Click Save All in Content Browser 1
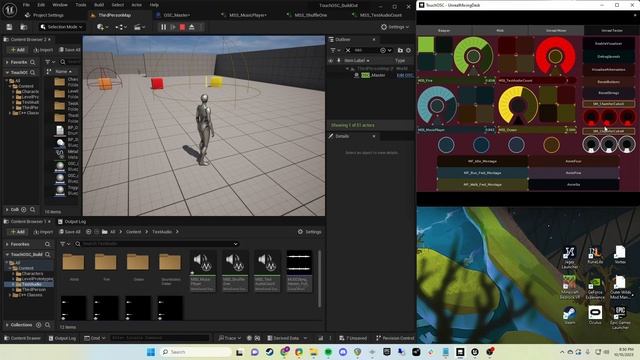This screenshot has width=640, height=360. click(x=69, y=232)
